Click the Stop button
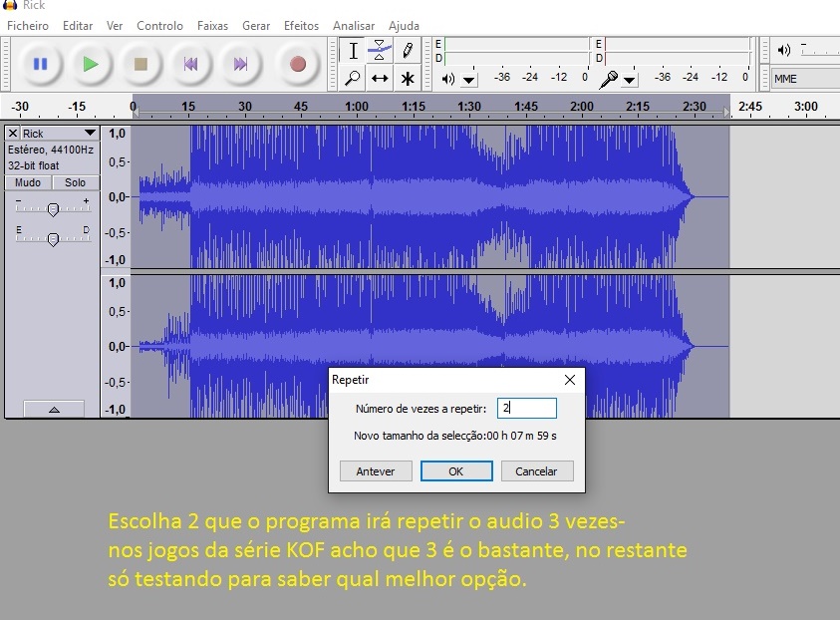 140,64
